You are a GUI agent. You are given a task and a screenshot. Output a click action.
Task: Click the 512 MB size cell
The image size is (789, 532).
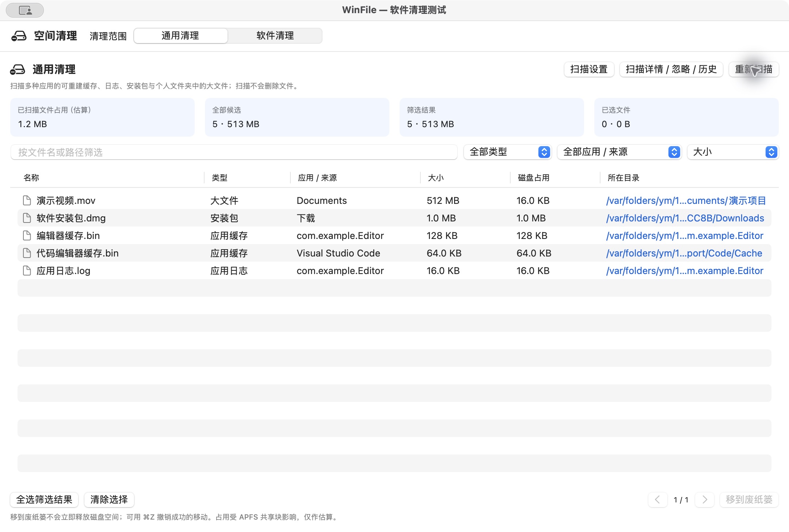(x=443, y=201)
